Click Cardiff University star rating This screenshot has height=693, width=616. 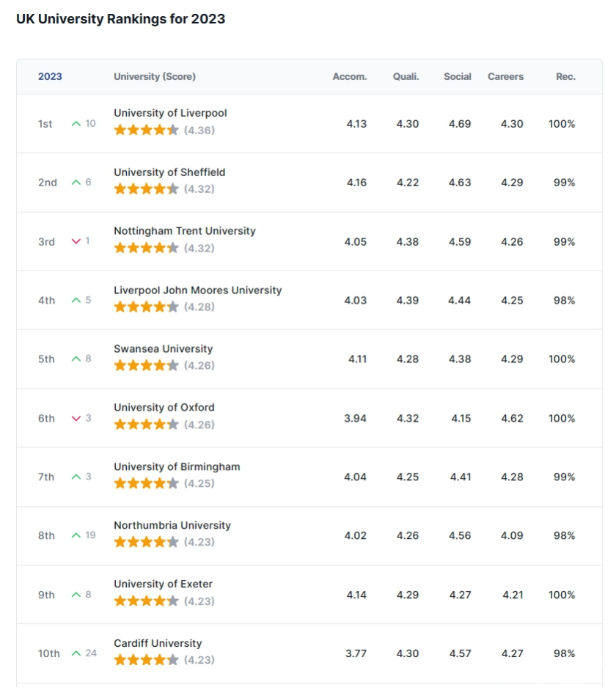146,660
